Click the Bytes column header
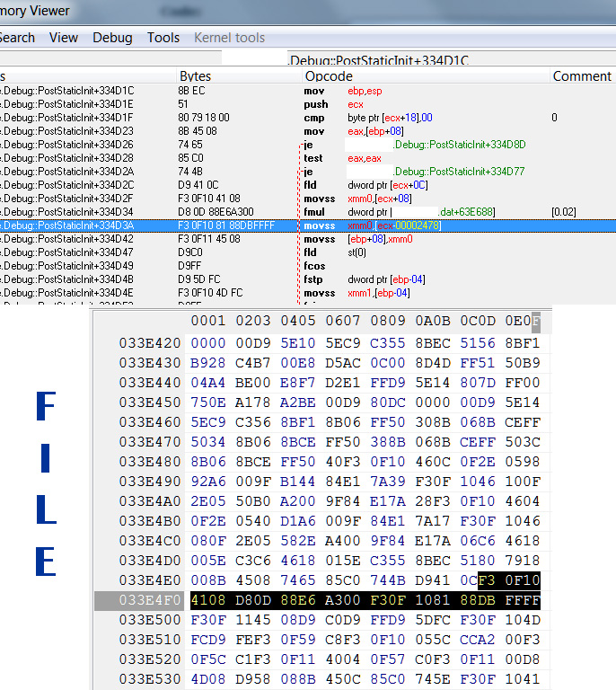616x690 pixels. tap(196, 76)
